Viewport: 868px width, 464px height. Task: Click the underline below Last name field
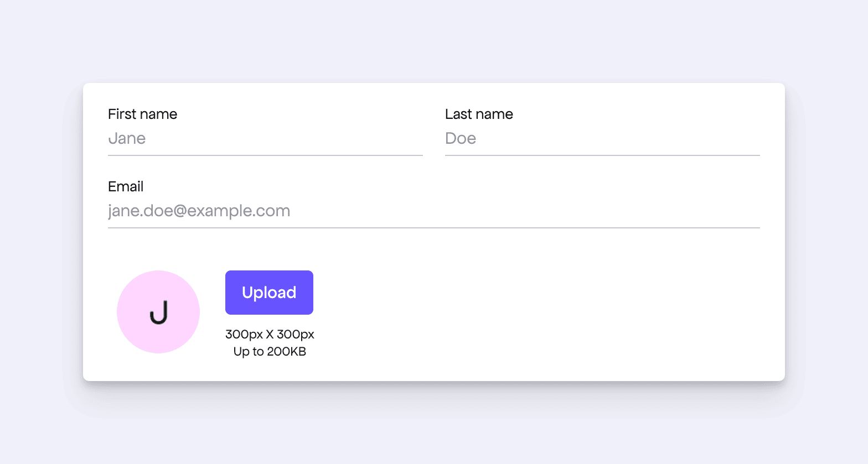coord(602,155)
